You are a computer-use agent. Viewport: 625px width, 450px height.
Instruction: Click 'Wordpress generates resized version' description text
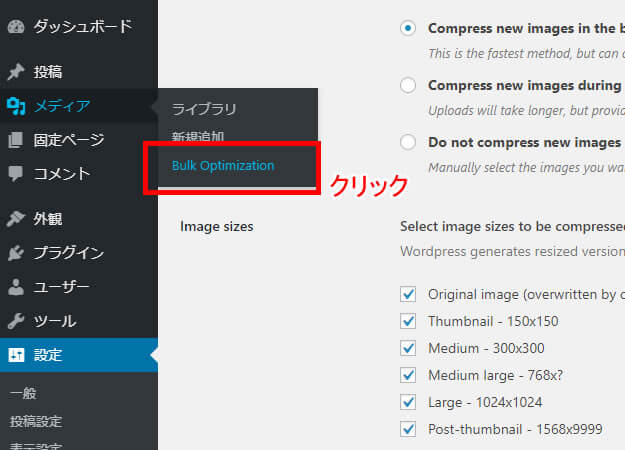513,252
